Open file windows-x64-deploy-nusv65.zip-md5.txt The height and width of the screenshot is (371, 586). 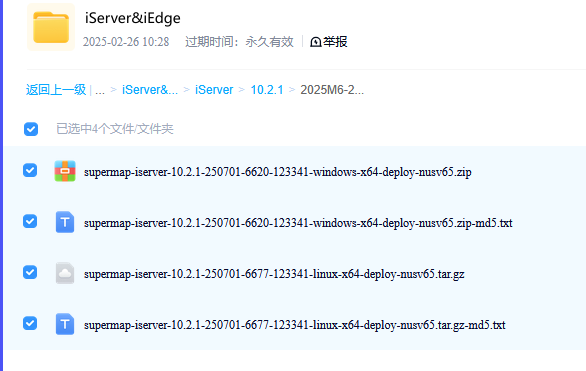298,223
